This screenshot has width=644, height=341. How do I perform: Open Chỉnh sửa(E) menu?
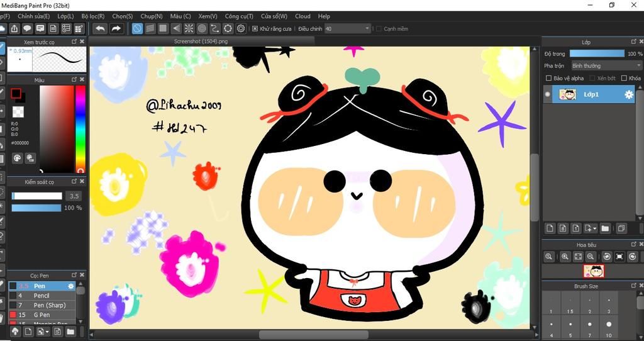[34, 16]
